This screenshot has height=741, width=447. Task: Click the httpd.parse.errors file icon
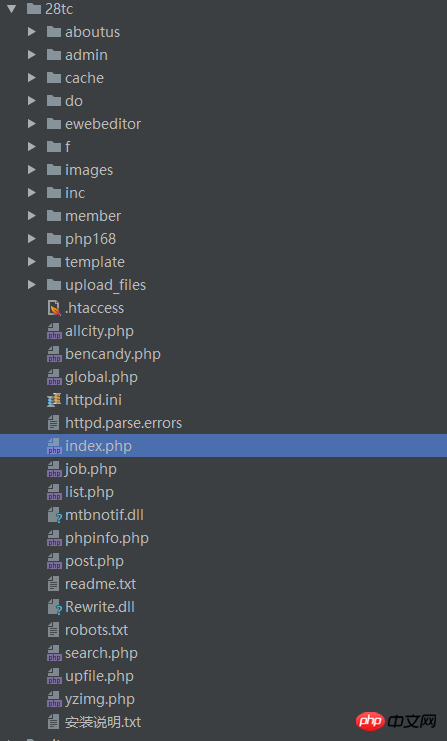(x=54, y=423)
